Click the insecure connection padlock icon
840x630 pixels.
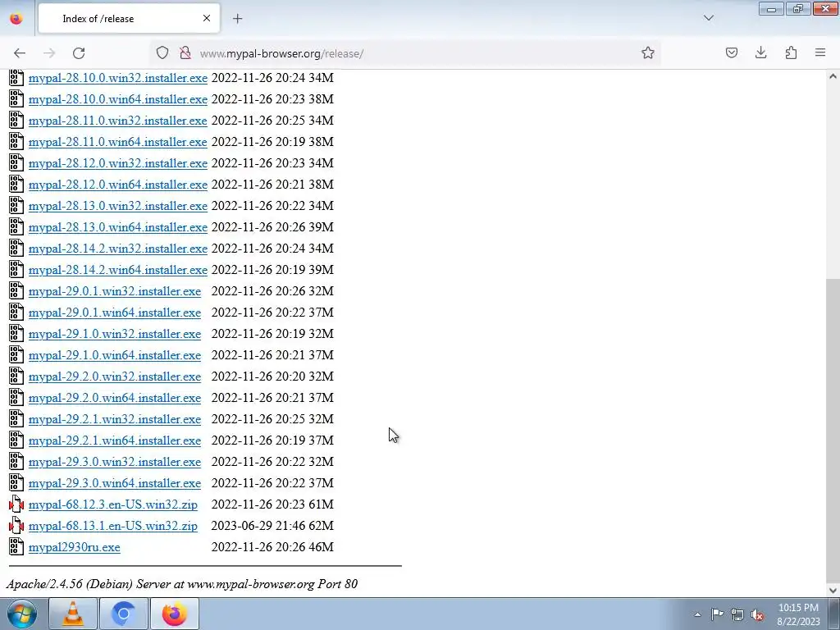[185, 53]
